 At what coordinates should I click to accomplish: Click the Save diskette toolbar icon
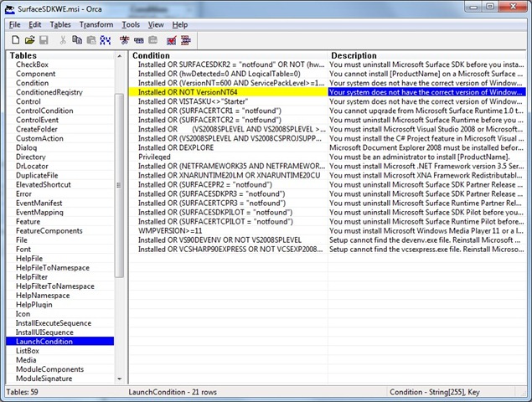[44, 40]
